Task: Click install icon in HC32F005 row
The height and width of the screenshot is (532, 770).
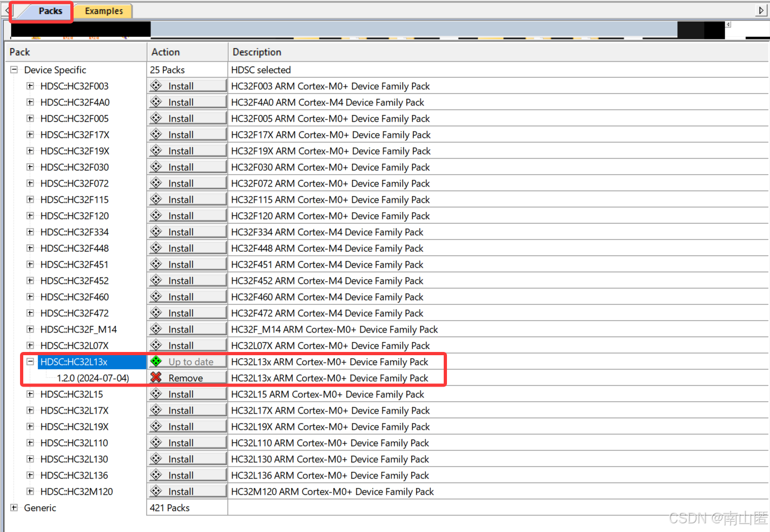Action: (156, 118)
